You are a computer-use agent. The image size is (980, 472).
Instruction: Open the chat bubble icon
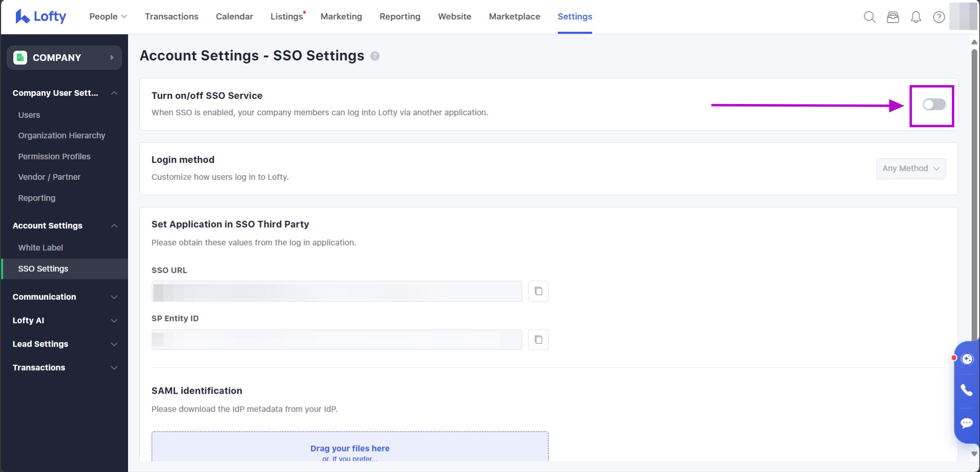967,423
